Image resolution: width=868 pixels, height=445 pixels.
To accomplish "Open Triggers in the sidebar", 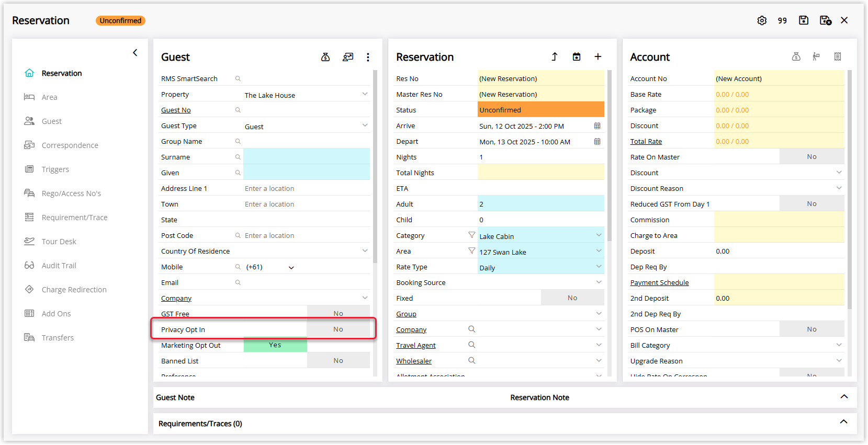I will pos(55,169).
